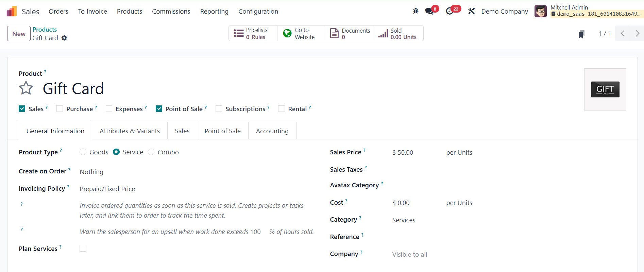The width and height of the screenshot is (644, 272).
Task: Click the Products breadcrumb link
Action: pyautogui.click(x=45, y=30)
